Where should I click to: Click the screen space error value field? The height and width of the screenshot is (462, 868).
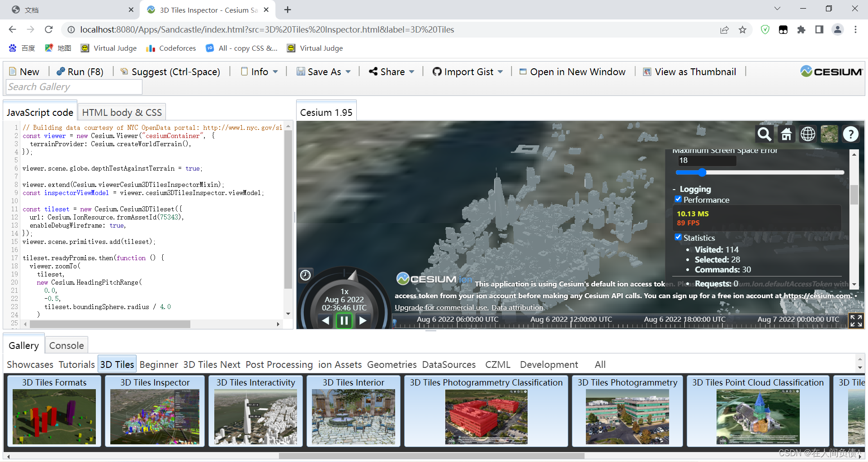coord(706,160)
